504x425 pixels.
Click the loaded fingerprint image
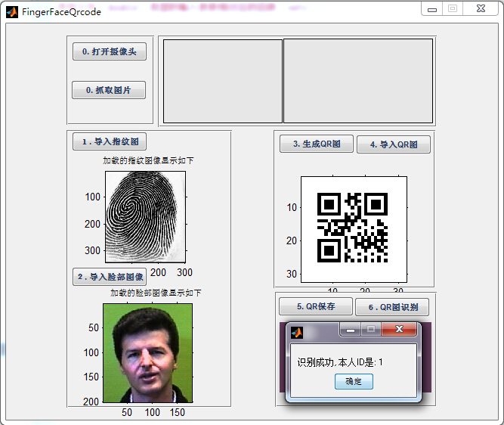coord(145,217)
